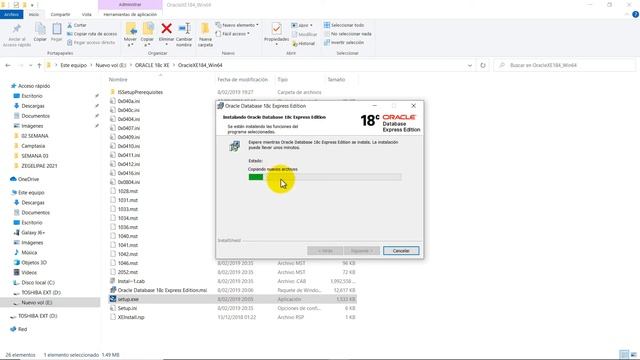This screenshot has height=360, width=640.
Task: Sort by the Tamaño column header
Action: [336, 80]
